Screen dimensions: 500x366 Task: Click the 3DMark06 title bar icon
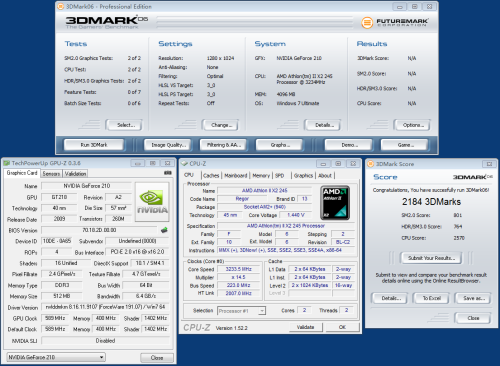pos(60,6)
